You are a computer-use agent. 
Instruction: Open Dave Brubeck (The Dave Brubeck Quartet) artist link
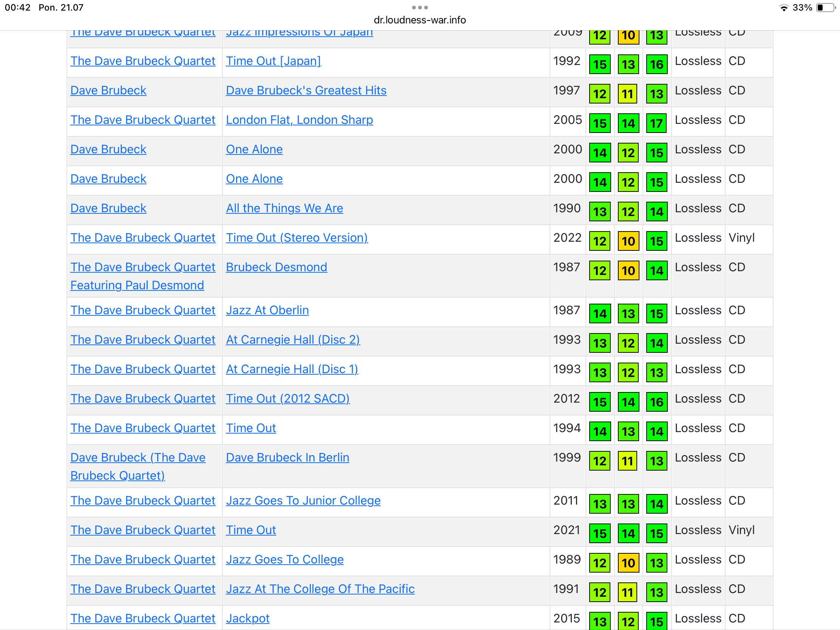pyautogui.click(x=138, y=466)
